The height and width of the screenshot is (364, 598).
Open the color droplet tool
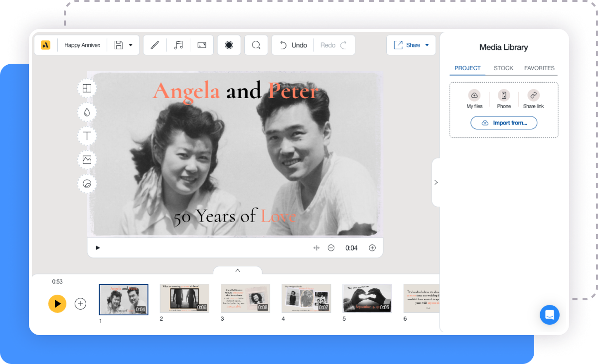[x=87, y=112]
